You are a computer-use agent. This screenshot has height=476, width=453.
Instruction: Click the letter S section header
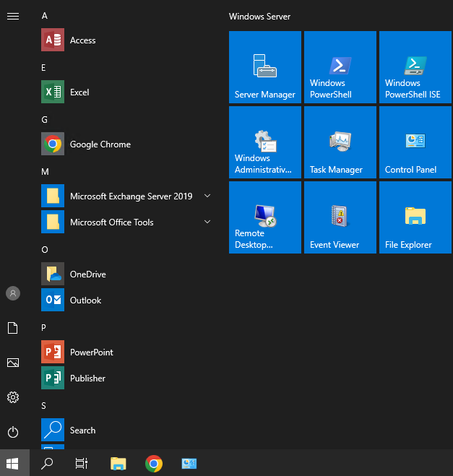pos(43,405)
